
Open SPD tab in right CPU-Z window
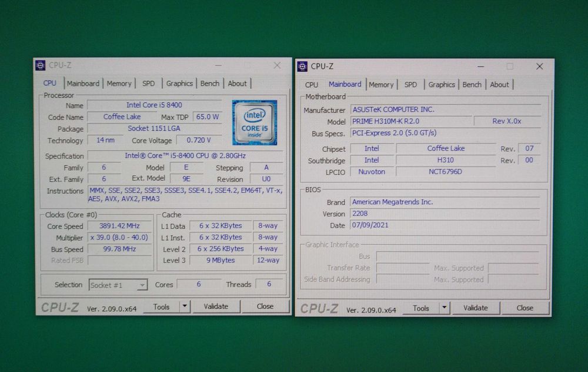410,85
